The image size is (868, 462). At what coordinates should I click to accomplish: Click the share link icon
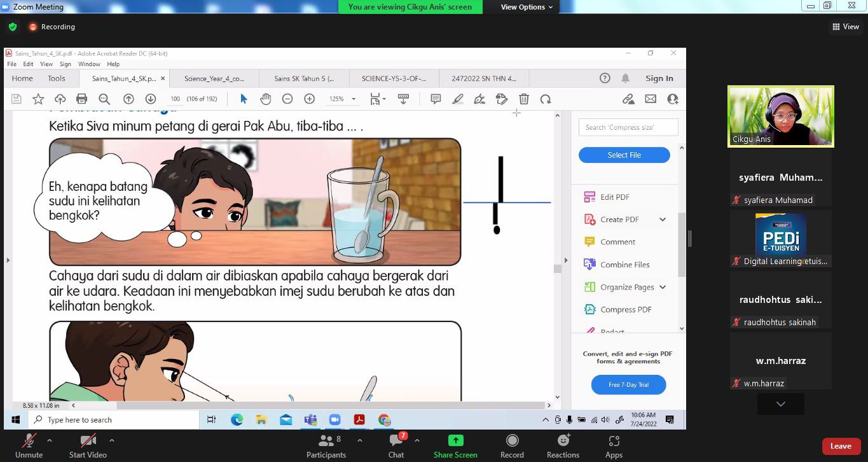pos(628,99)
